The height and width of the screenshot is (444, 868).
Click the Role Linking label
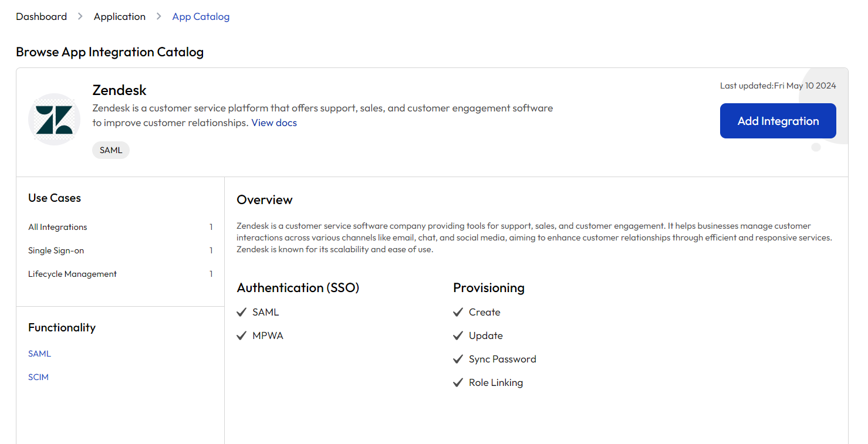pyautogui.click(x=496, y=383)
